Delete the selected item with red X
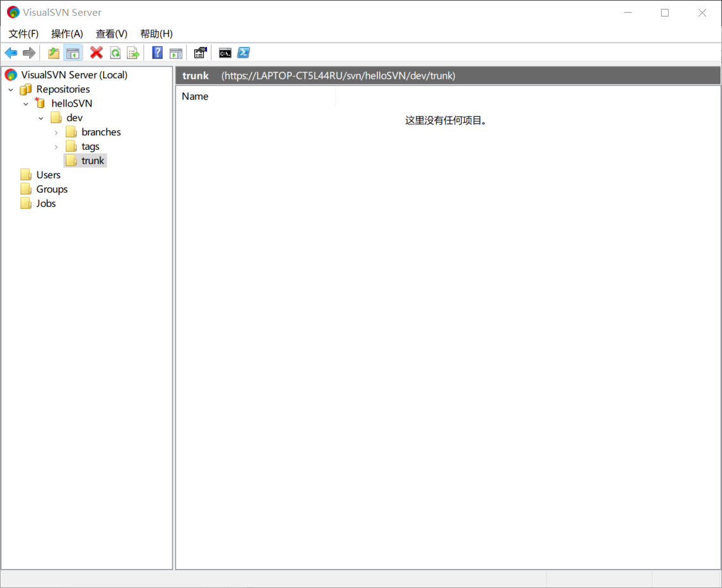 click(x=97, y=53)
